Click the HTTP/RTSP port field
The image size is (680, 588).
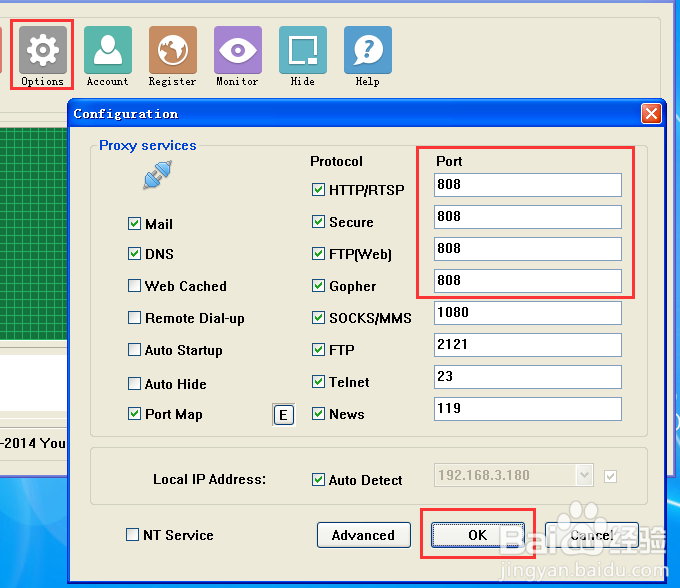[x=528, y=185]
